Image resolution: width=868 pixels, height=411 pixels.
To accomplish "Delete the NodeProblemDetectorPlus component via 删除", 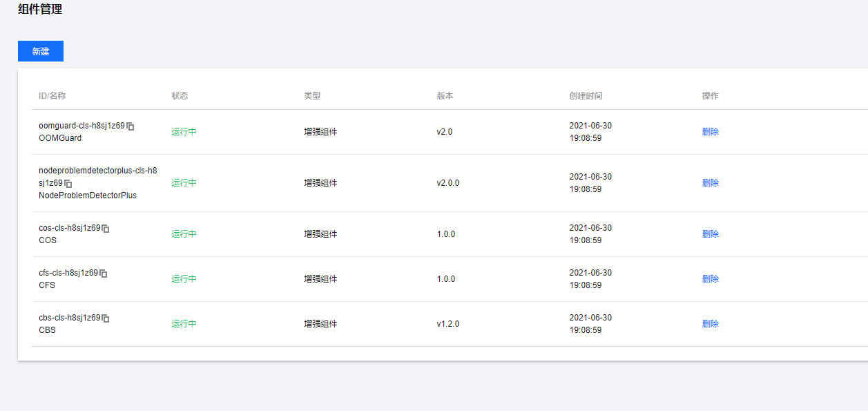I will (x=711, y=182).
